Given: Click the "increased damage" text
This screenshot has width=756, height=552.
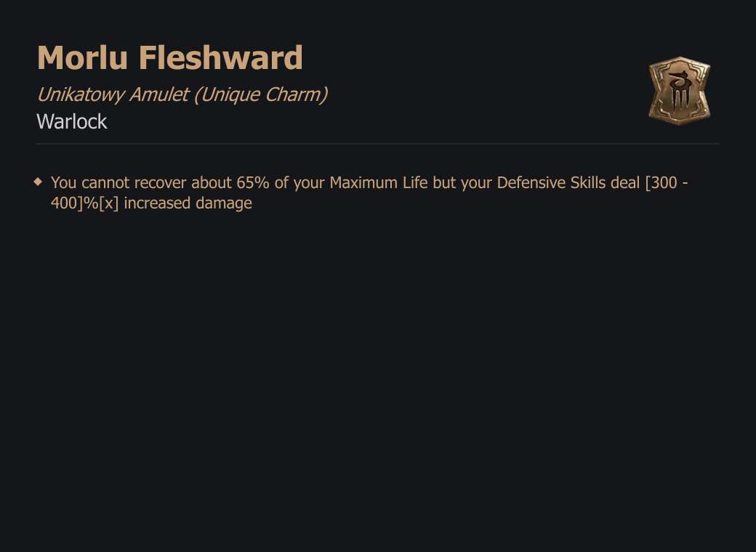Looking at the screenshot, I should 188,203.
